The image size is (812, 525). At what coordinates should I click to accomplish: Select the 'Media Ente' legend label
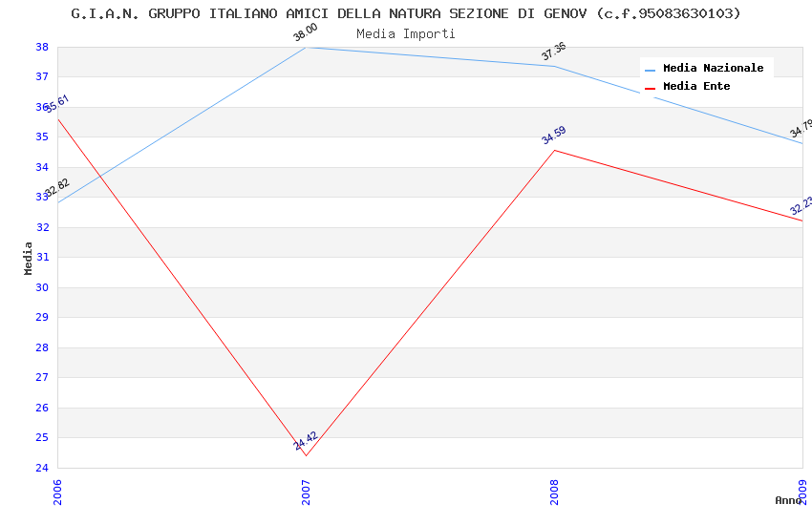tap(696, 86)
